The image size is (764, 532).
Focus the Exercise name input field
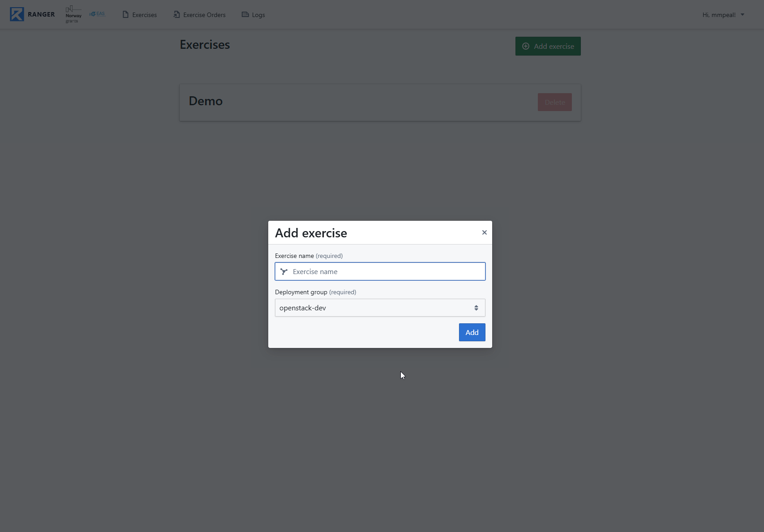point(380,271)
